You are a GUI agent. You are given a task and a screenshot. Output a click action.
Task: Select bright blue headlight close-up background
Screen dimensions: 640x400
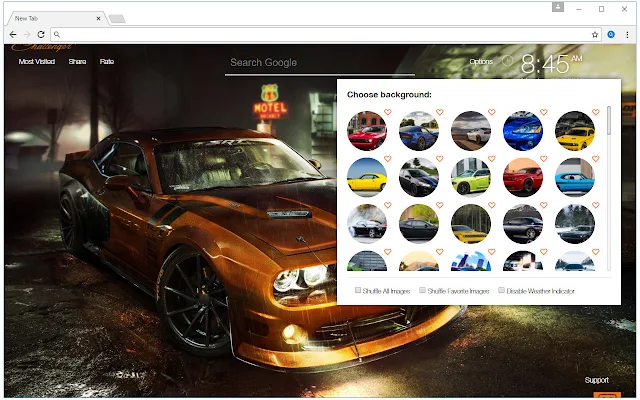[x=523, y=131]
